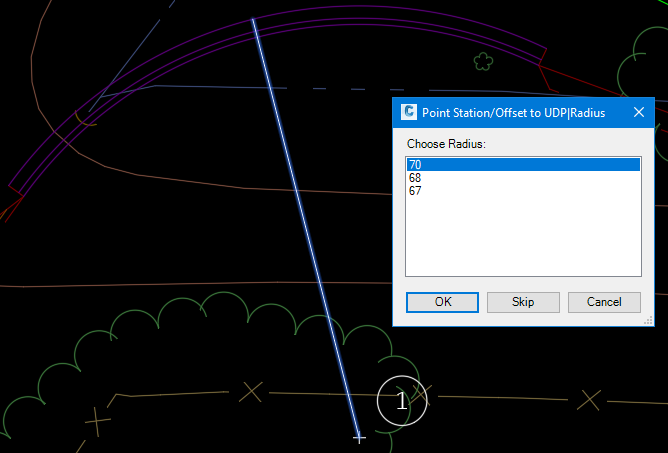Click the dialog resize grip corner
The height and width of the screenshot is (453, 668).
coord(649,321)
